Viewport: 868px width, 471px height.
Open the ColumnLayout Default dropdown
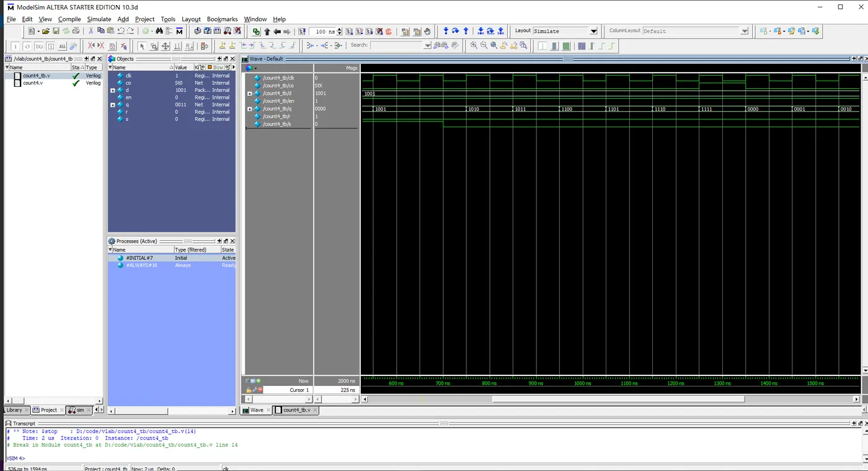pos(745,31)
